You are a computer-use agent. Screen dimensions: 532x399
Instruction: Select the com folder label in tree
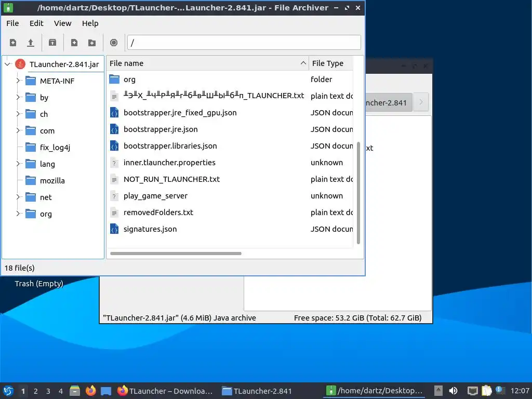(47, 130)
